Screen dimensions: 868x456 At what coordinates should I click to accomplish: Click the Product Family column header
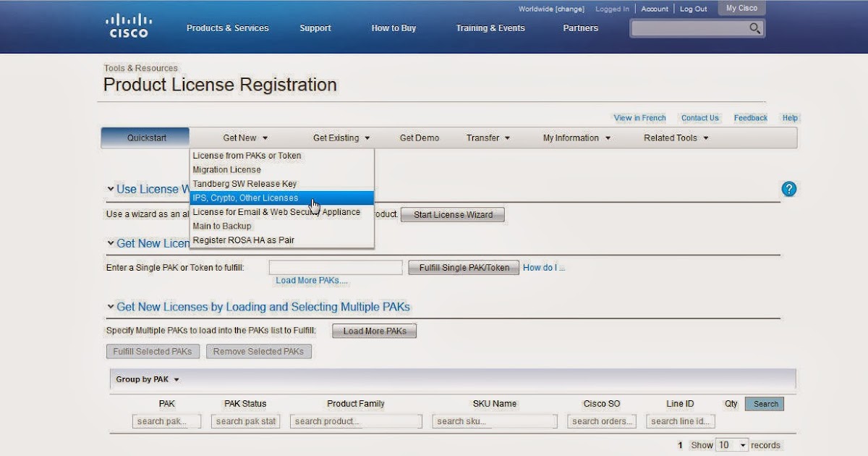(356, 404)
